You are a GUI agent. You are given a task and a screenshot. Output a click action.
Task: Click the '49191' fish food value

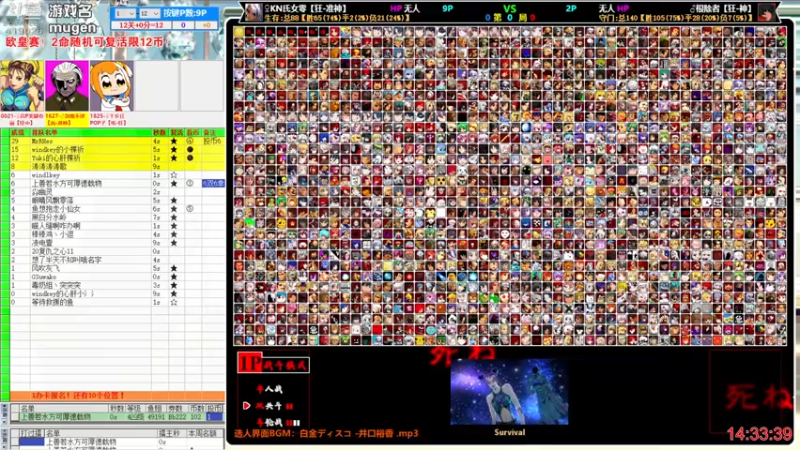point(156,417)
